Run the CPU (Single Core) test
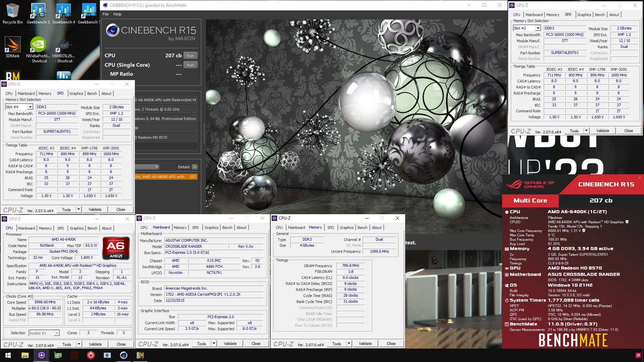 [x=190, y=65]
